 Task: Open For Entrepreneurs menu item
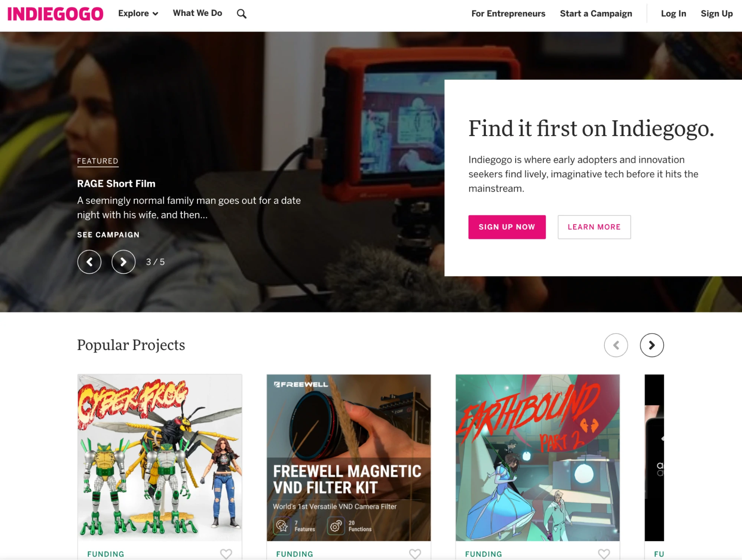tap(508, 14)
